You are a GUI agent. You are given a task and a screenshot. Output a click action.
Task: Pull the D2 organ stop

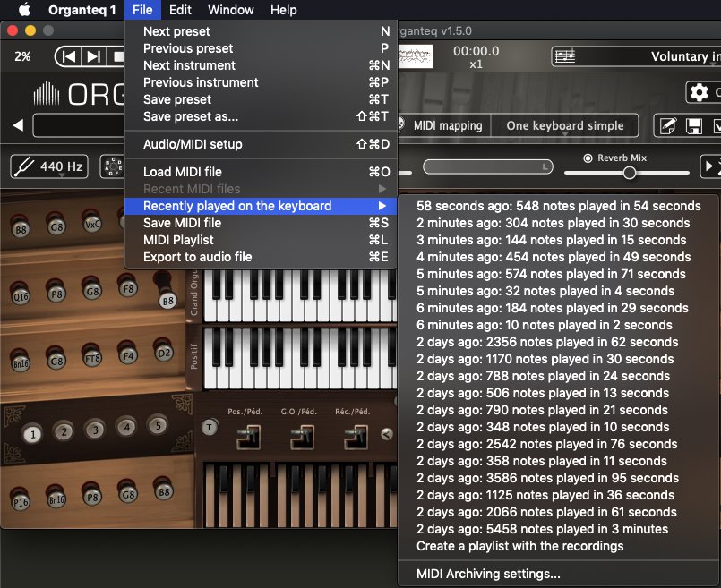tap(164, 353)
